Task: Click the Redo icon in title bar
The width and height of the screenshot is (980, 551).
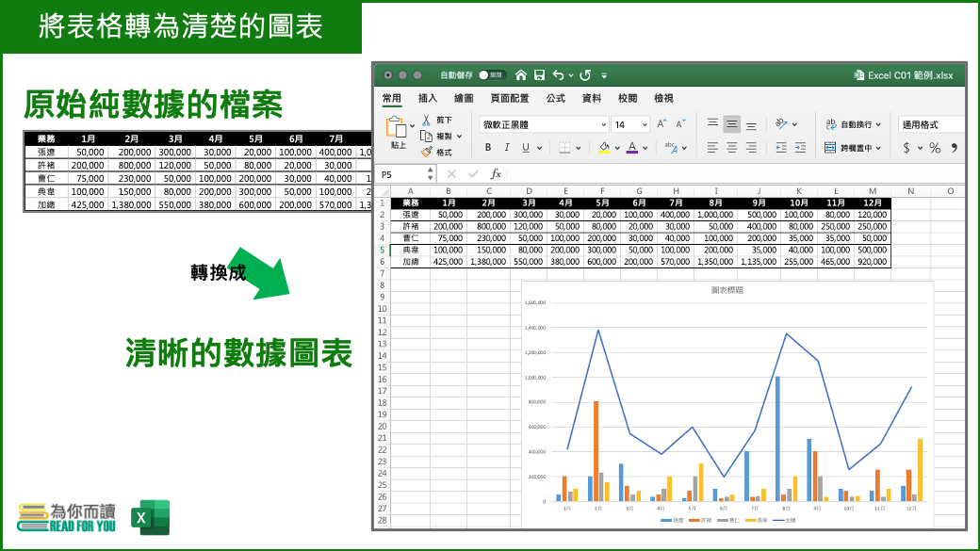Action: [x=585, y=74]
